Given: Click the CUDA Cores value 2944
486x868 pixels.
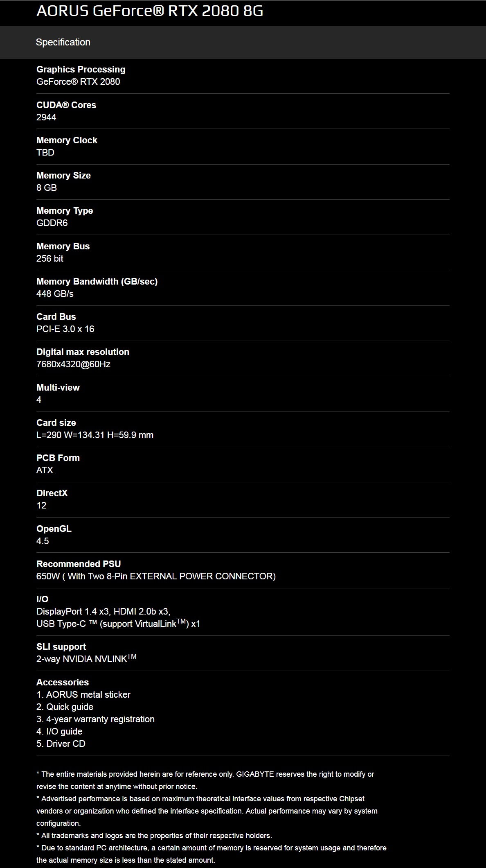Looking at the screenshot, I should tap(46, 117).
